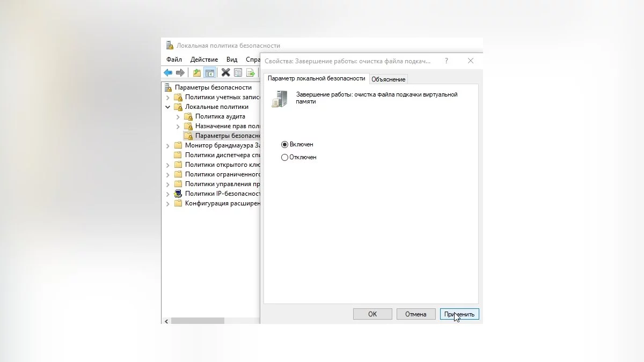Toggle the show/hide console tree icon
644x362 pixels.
click(210, 73)
